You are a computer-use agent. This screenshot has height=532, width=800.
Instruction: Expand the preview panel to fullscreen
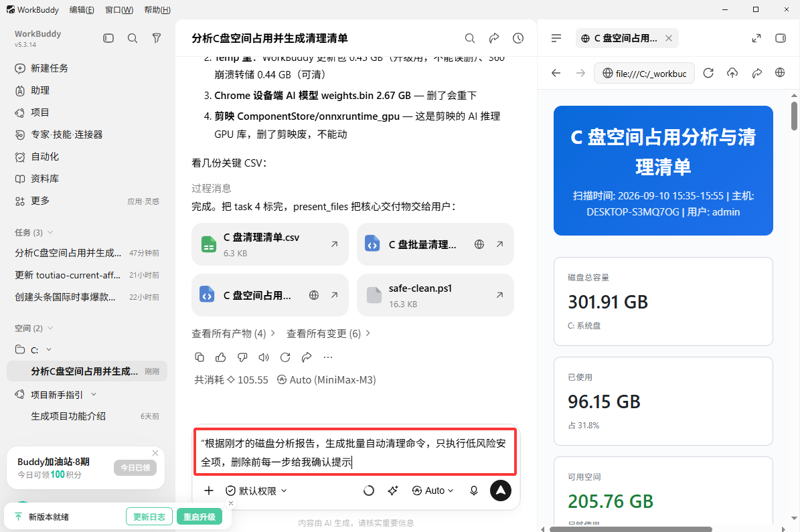tap(756, 38)
